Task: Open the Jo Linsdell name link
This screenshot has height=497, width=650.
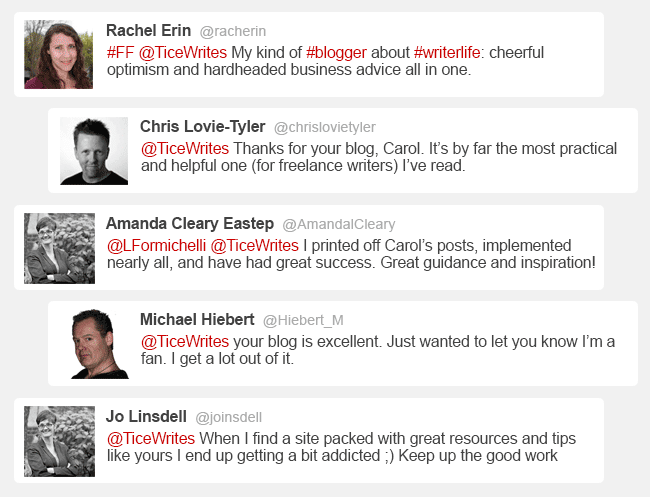Action: [x=145, y=416]
